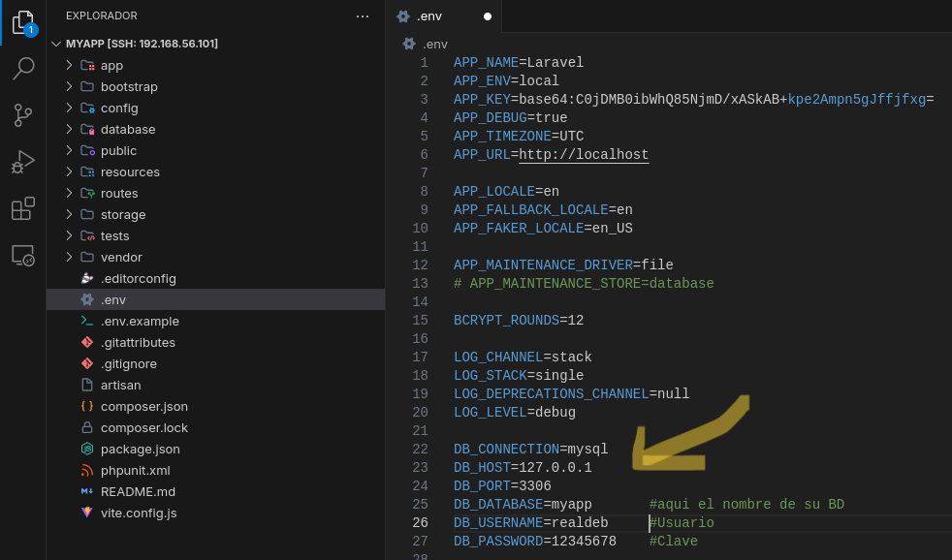This screenshot has width=952, height=560.
Task: Expand the app folder chevron
Action: (69, 65)
